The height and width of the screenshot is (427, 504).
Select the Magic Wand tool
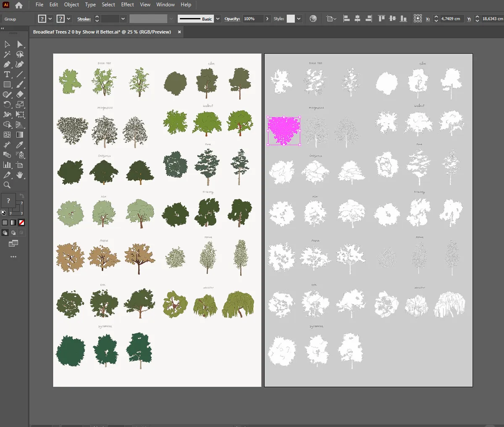click(7, 54)
